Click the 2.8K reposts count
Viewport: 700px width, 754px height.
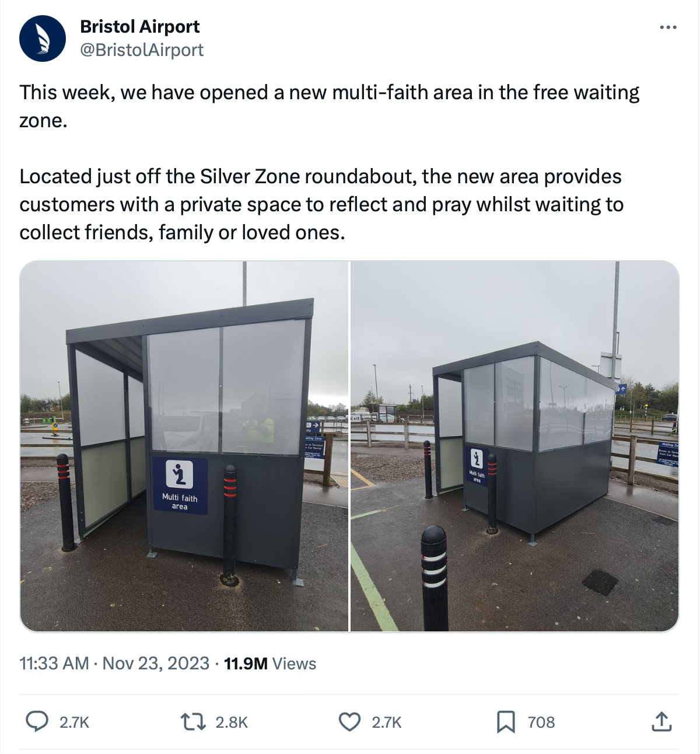232,722
